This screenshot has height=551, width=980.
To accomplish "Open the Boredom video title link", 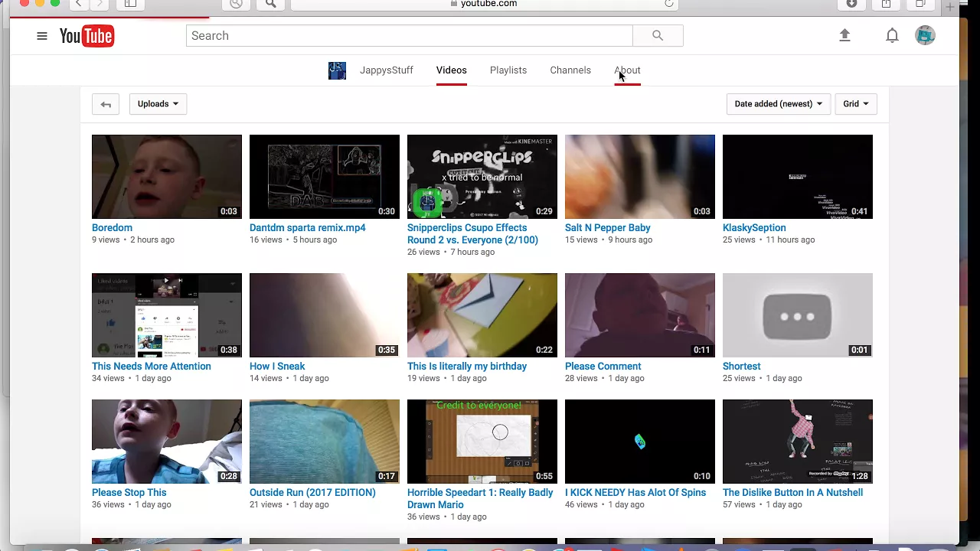I will (x=112, y=228).
